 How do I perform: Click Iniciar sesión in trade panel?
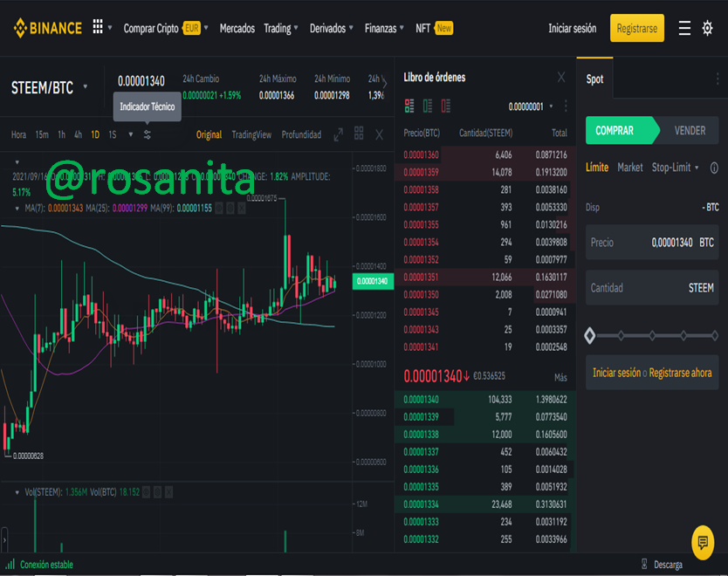(616, 373)
